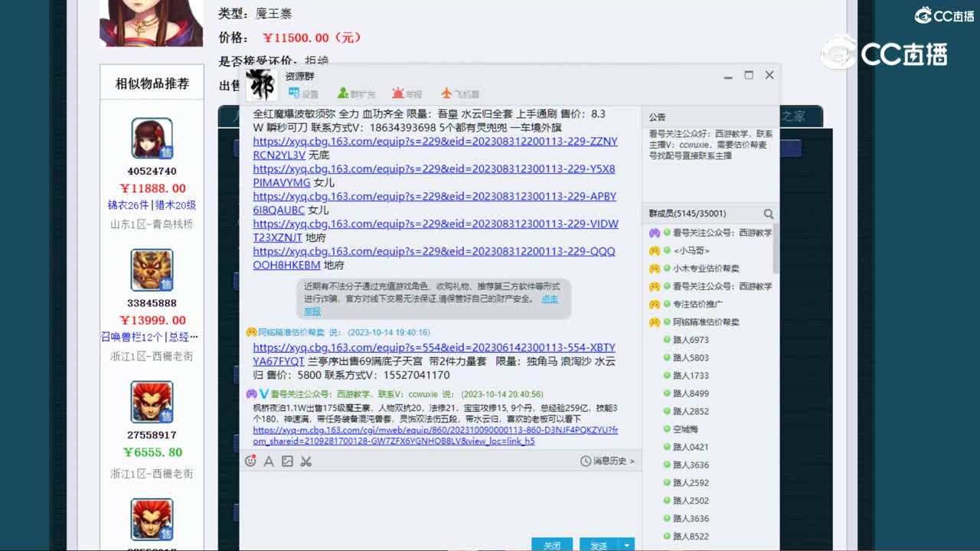This screenshot has height=551, width=980.
Task: Open the link ending ZZNYRCN2YL3V 无底
Action: click(x=435, y=148)
